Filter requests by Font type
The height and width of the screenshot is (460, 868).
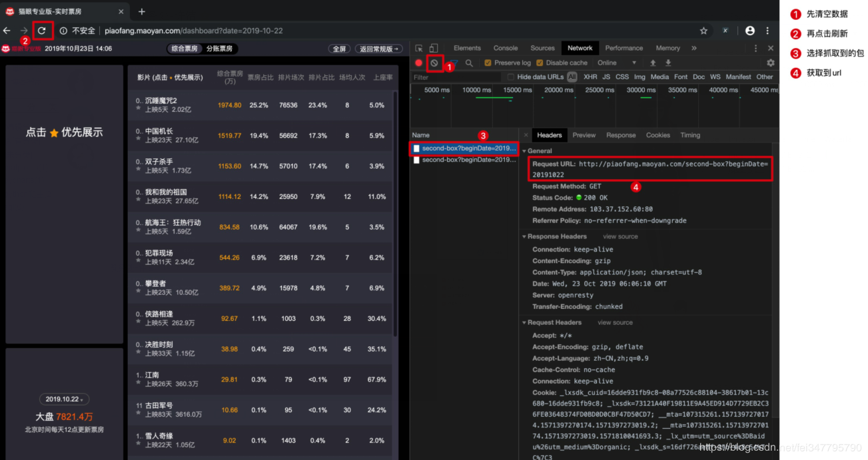pos(681,77)
